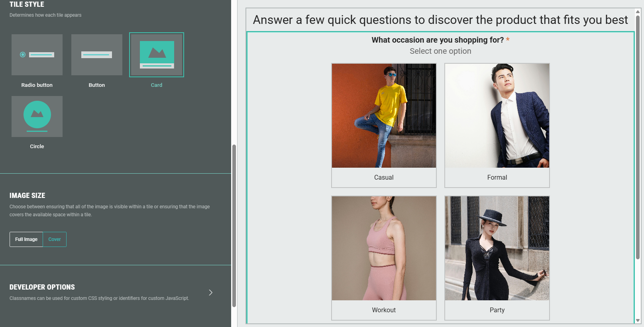Expand Developer Options with chevron arrow

[x=210, y=293]
